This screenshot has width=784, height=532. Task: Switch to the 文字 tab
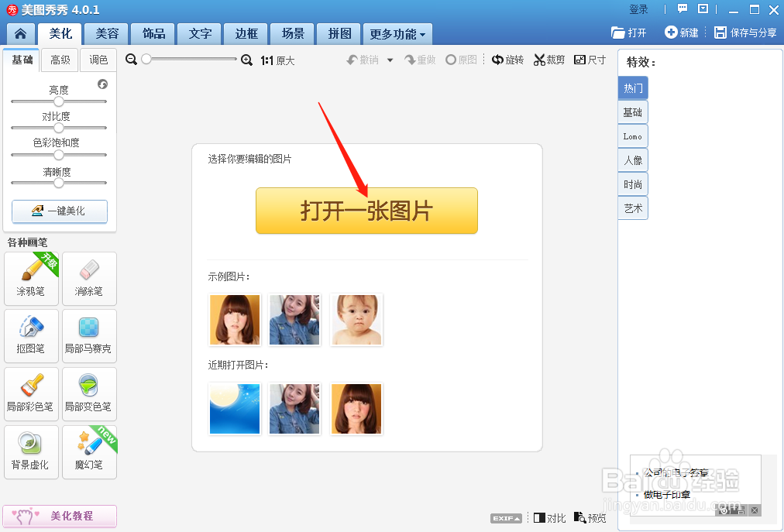click(200, 33)
